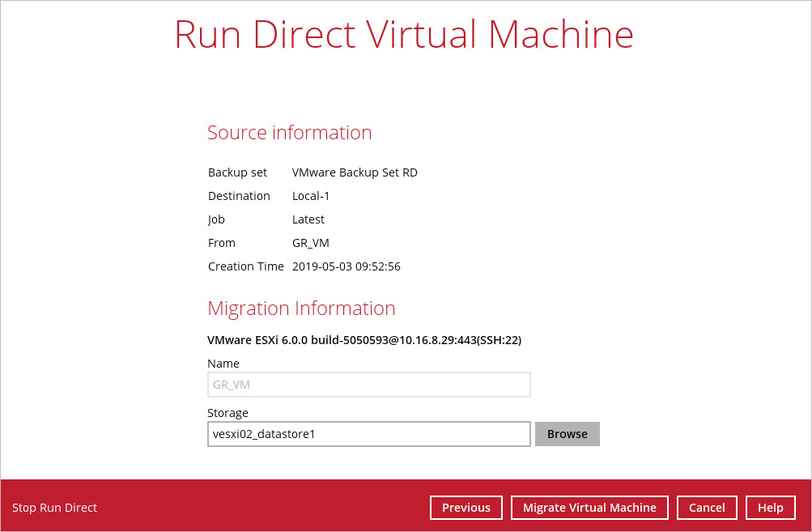This screenshot has height=532, width=812.
Task: Click the Name label above the input
Action: click(223, 363)
